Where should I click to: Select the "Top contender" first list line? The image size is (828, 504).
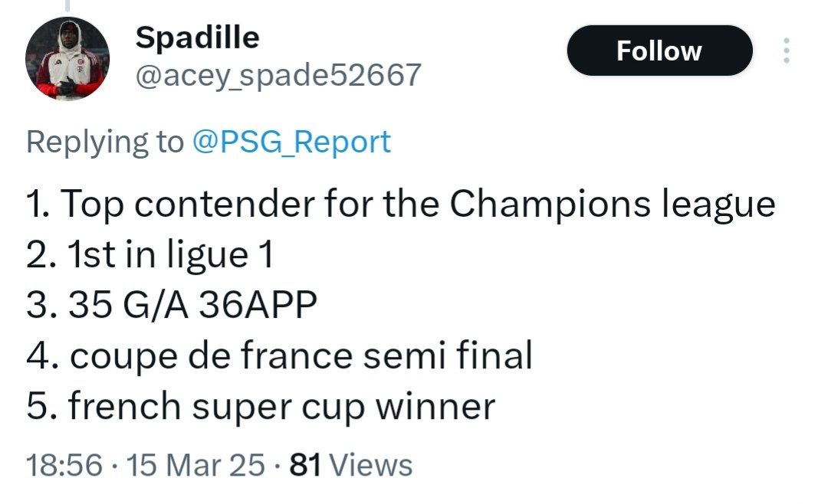[x=401, y=204]
